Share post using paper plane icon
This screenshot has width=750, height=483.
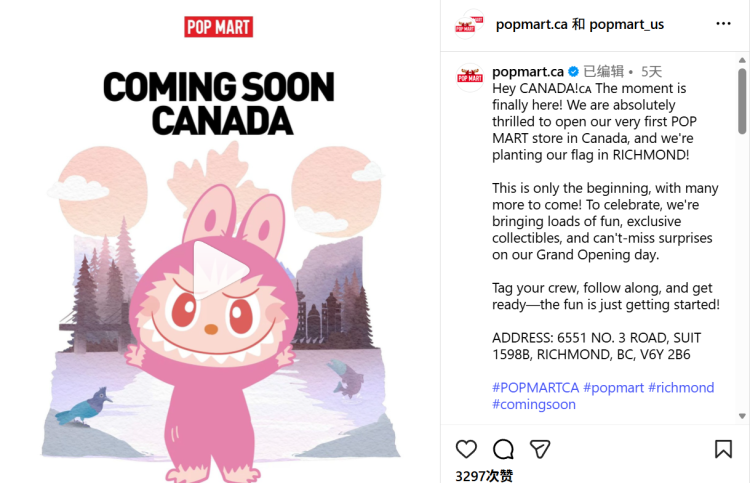click(x=540, y=449)
